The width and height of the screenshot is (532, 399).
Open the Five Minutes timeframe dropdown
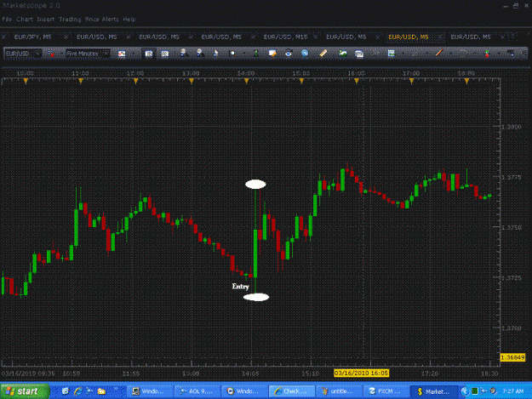coord(88,54)
